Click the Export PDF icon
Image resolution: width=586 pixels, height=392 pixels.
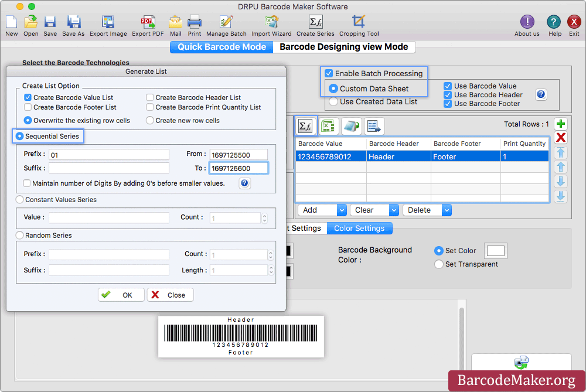148,22
